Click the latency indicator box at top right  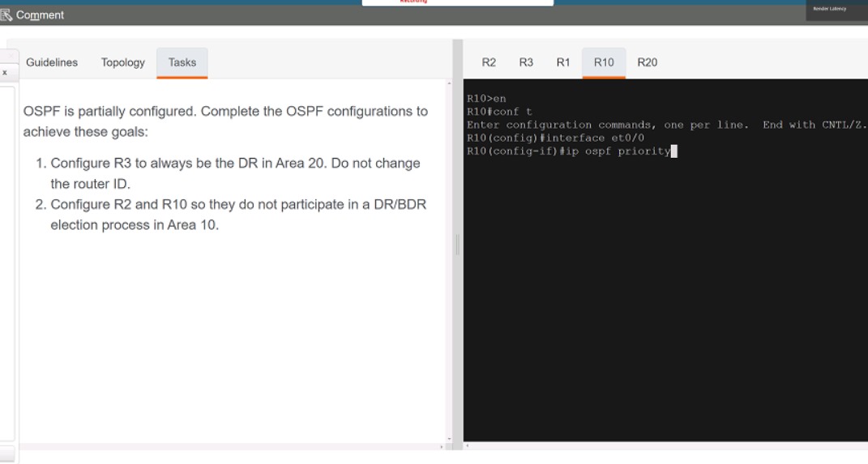tap(836, 10)
